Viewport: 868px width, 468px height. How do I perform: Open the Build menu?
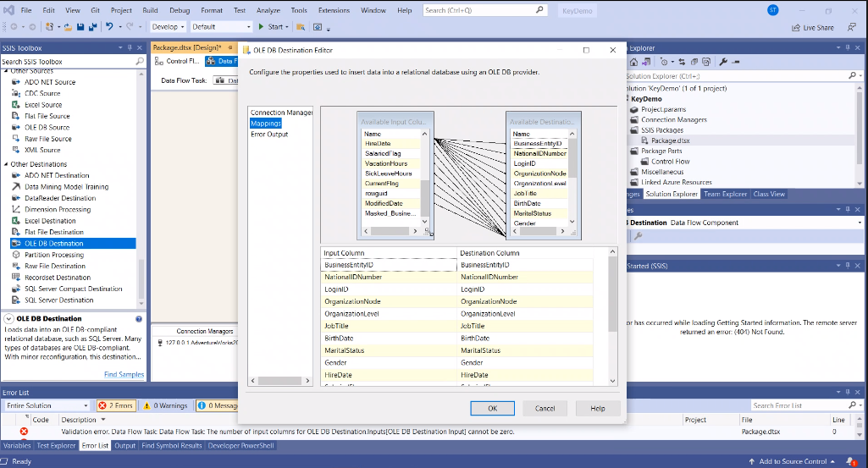point(150,10)
